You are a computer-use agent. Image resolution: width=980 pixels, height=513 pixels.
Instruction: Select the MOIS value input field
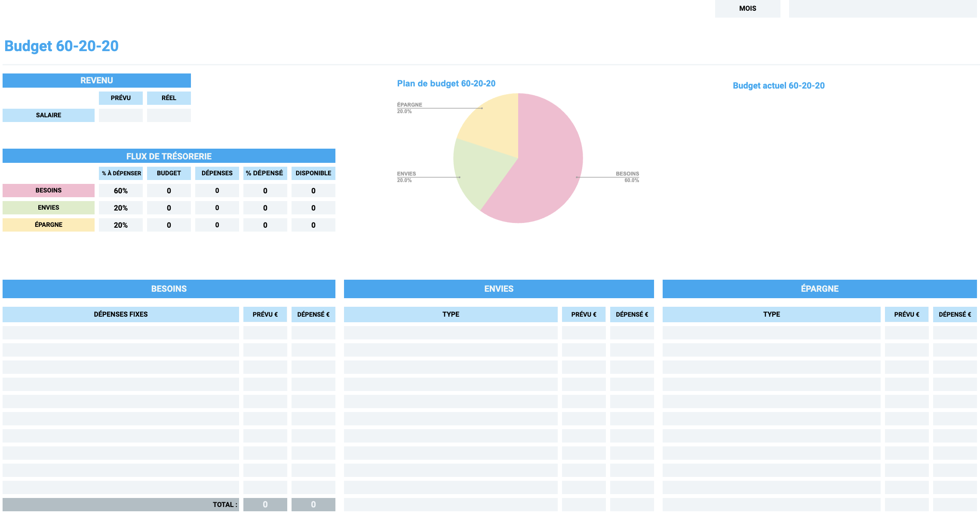coord(882,9)
